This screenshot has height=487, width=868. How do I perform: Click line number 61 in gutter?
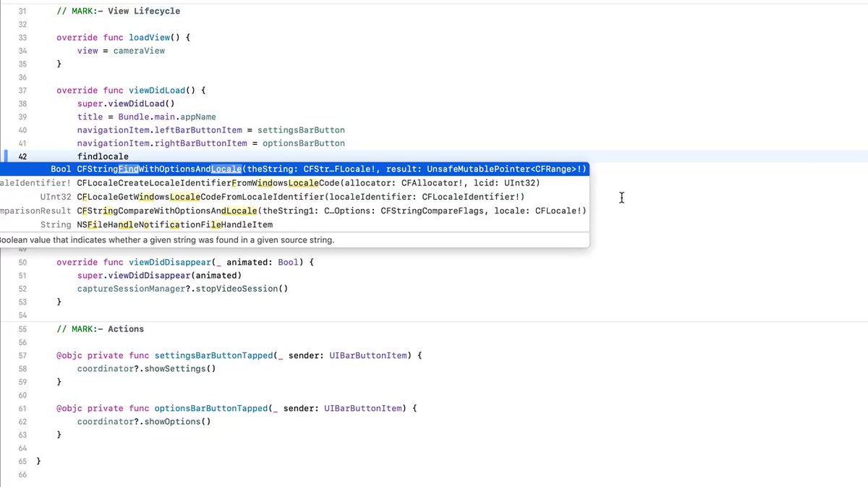pyautogui.click(x=22, y=408)
